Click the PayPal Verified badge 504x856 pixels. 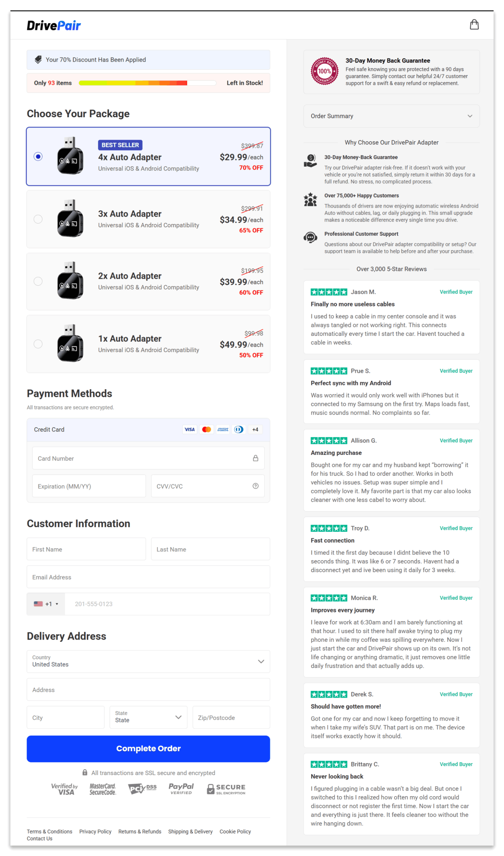click(181, 789)
